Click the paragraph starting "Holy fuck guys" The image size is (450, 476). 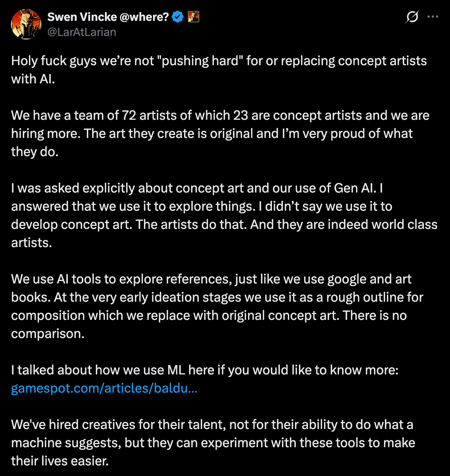coord(219,61)
